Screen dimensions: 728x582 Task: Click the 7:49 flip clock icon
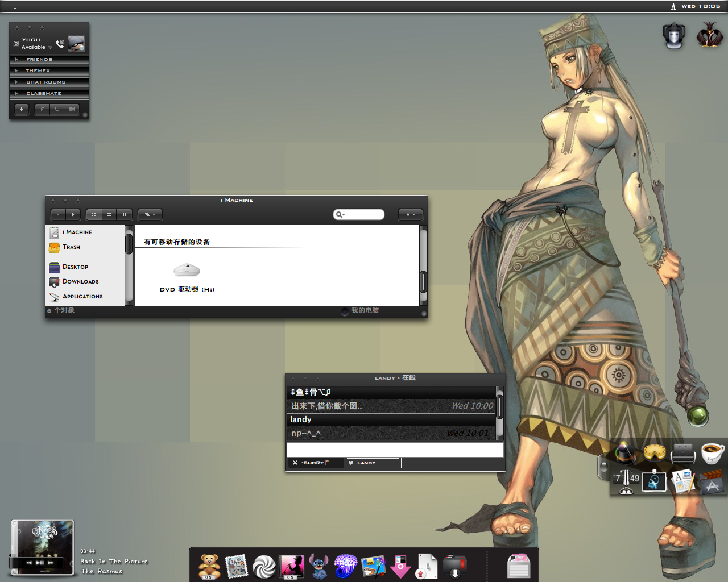[x=626, y=481]
